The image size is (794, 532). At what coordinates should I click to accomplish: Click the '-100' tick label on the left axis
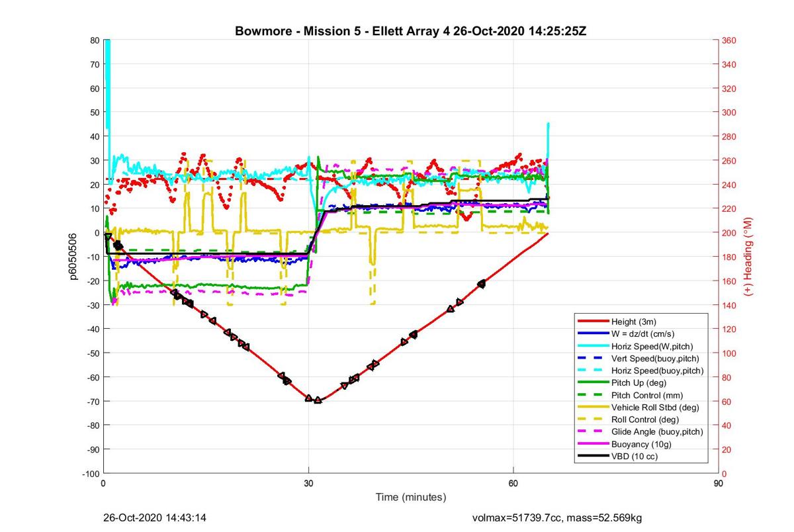[91, 473]
